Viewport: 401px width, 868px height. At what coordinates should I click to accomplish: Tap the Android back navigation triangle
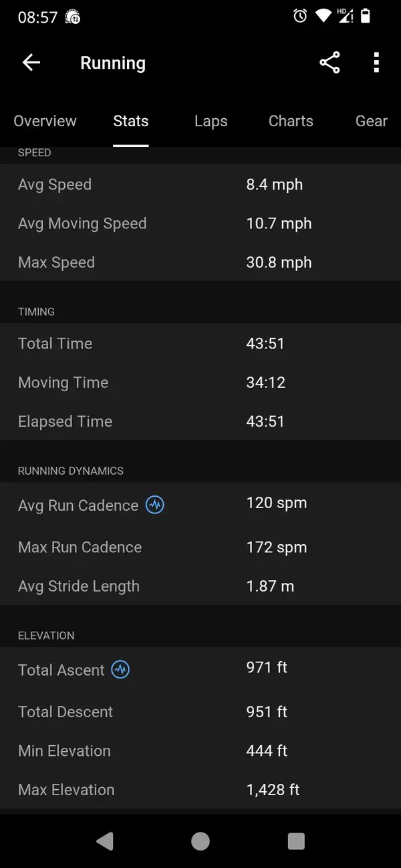click(x=104, y=841)
